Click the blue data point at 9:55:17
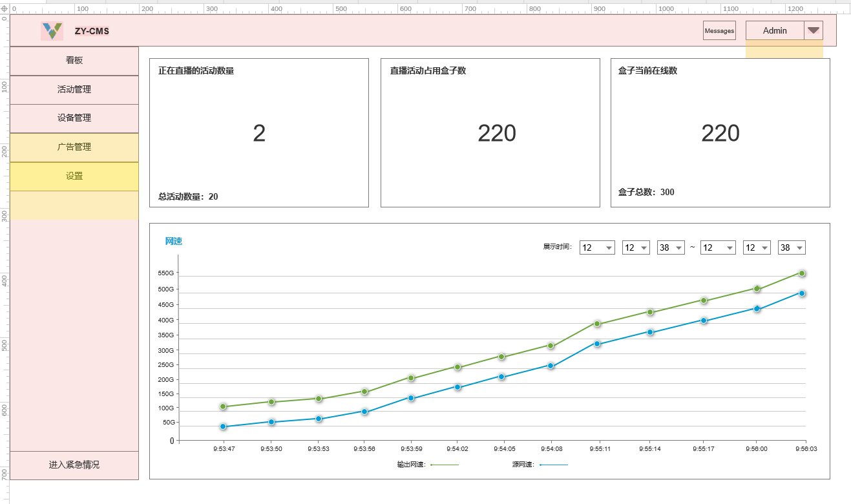 click(704, 320)
